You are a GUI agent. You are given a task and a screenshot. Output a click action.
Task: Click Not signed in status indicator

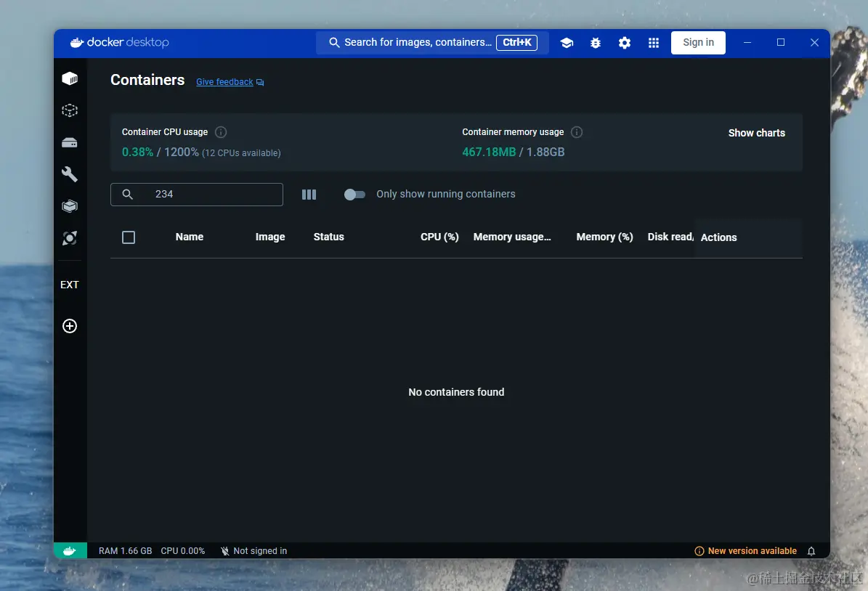coord(254,551)
